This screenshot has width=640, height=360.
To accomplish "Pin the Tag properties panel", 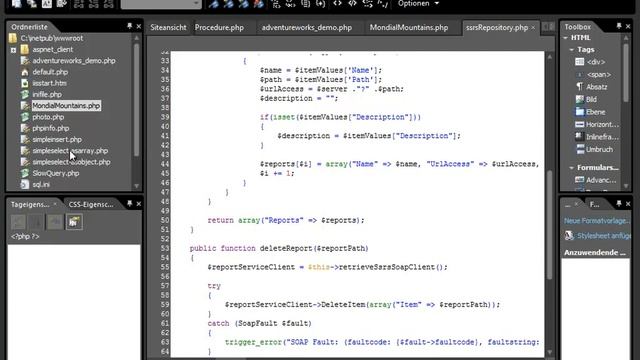I will pos(130,203).
